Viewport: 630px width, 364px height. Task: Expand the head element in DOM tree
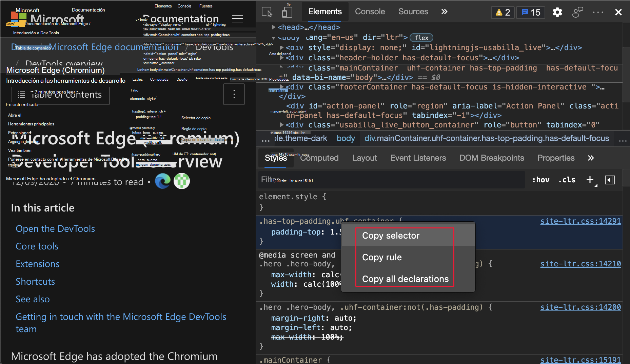pyautogui.click(x=273, y=27)
